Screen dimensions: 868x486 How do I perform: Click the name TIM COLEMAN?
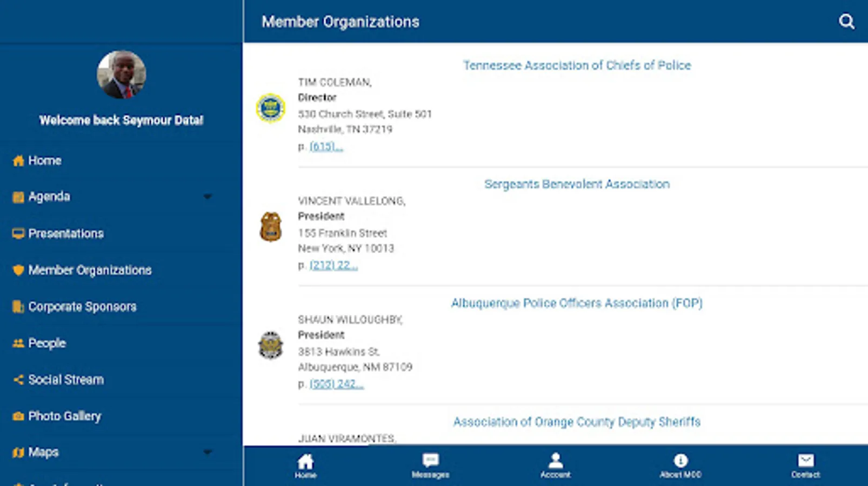tap(335, 82)
